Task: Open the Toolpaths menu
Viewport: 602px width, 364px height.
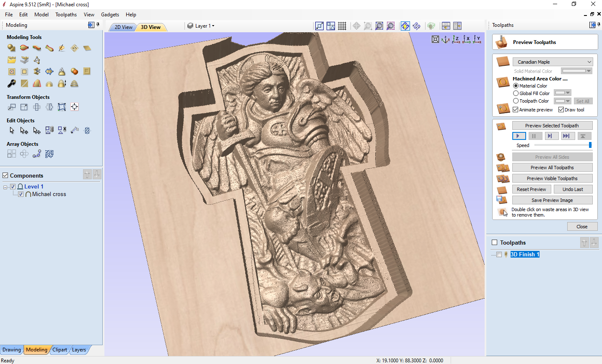Action: tap(66, 15)
